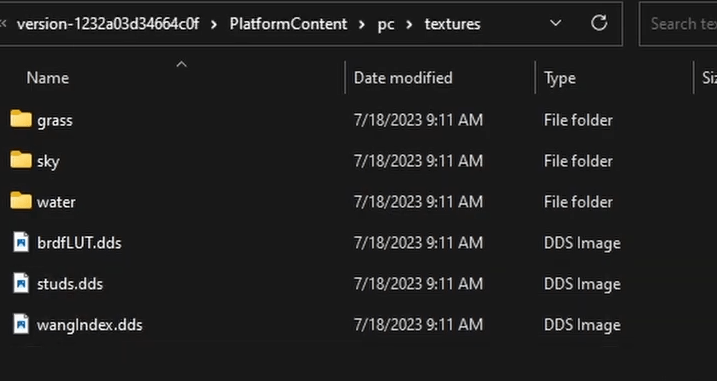This screenshot has height=381, width=717.
Task: Select the water folder icon
Action: click(x=21, y=200)
